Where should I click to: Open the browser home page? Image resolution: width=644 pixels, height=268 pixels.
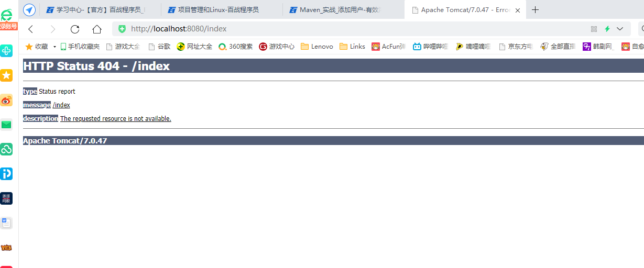click(97, 29)
